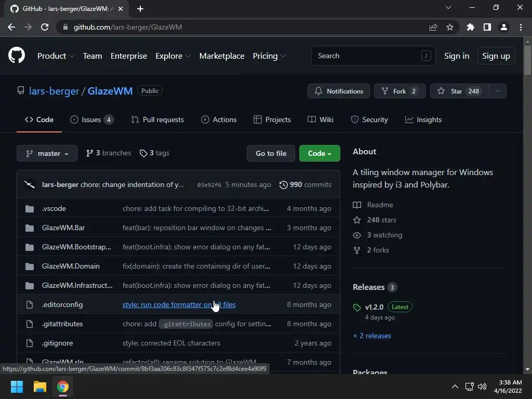Open the Readme link in About

(x=373, y=205)
